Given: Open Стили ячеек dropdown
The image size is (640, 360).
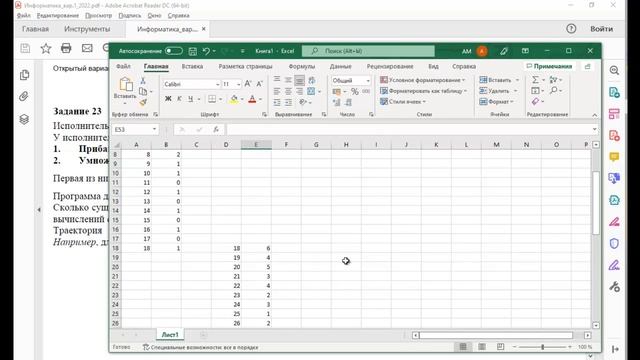Looking at the screenshot, I should pos(403,102).
